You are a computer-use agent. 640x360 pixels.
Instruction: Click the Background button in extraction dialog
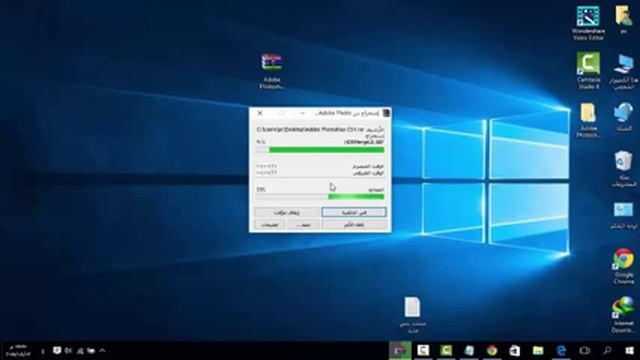click(353, 212)
